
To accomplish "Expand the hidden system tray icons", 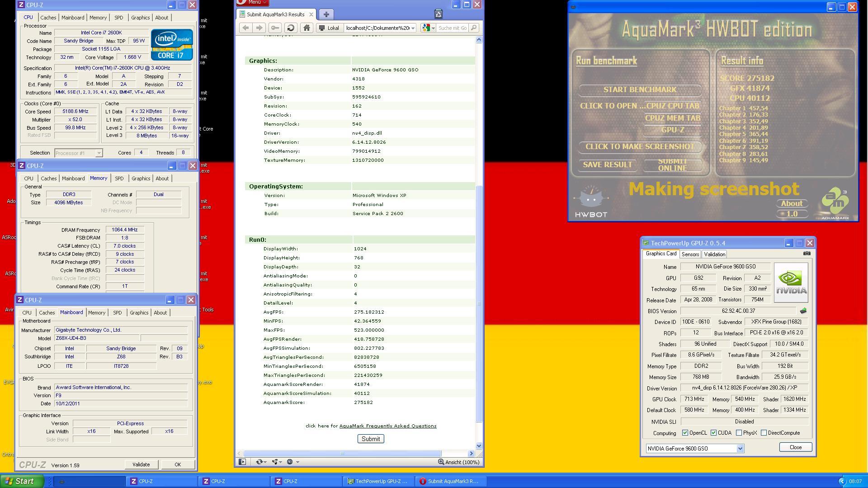I will (841, 481).
